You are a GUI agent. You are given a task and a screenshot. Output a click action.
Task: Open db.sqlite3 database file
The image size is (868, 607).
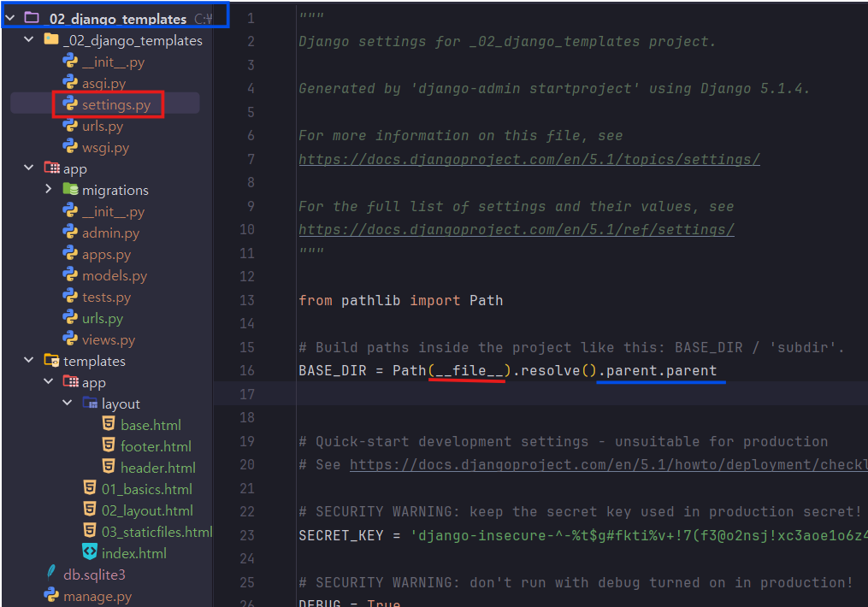(x=94, y=575)
